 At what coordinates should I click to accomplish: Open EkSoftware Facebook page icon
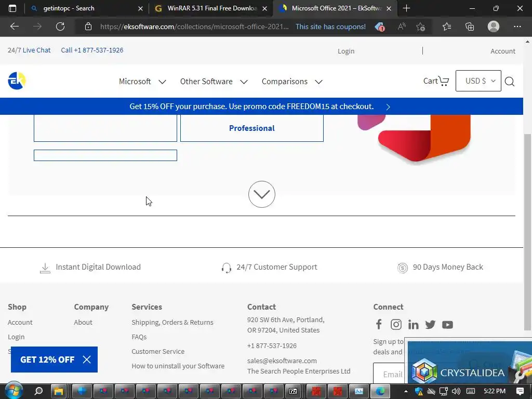coord(379,324)
